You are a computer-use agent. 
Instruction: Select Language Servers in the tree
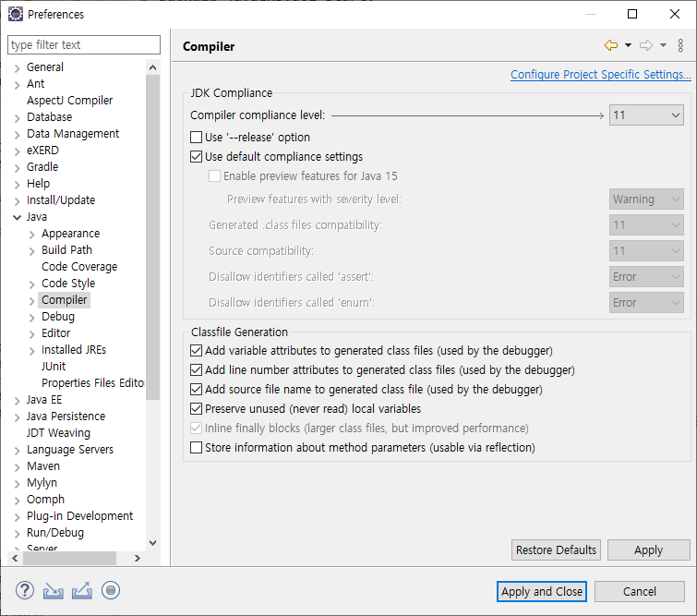point(70,450)
